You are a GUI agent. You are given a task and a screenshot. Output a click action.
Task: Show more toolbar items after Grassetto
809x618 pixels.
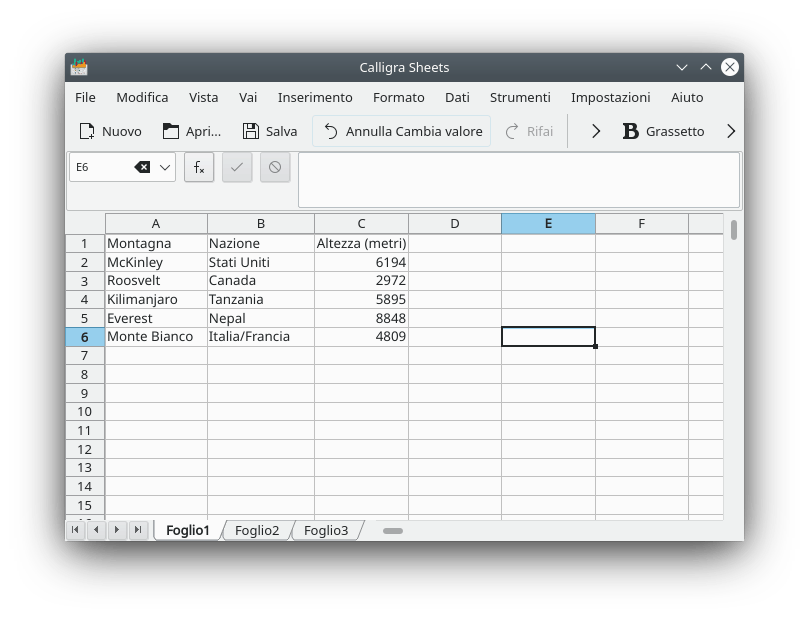730,131
